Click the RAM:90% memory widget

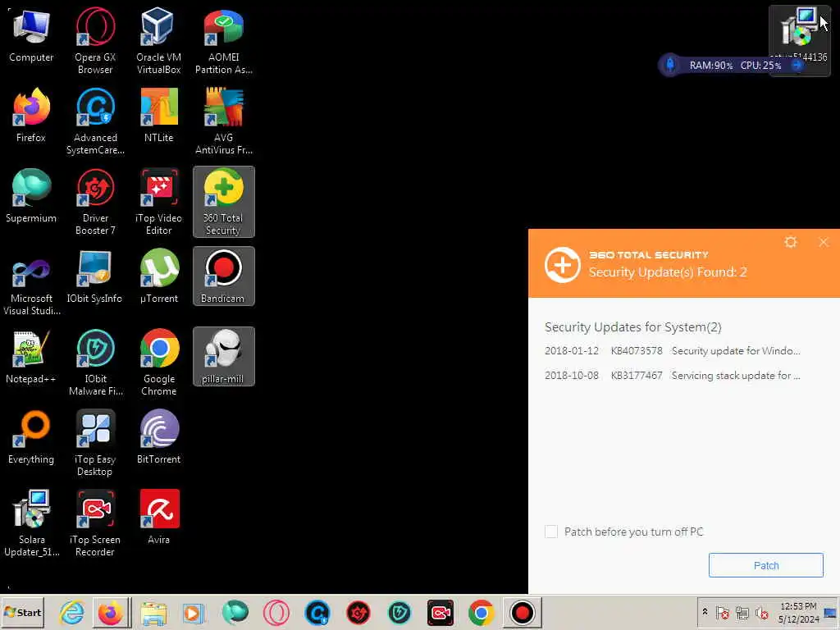point(711,66)
